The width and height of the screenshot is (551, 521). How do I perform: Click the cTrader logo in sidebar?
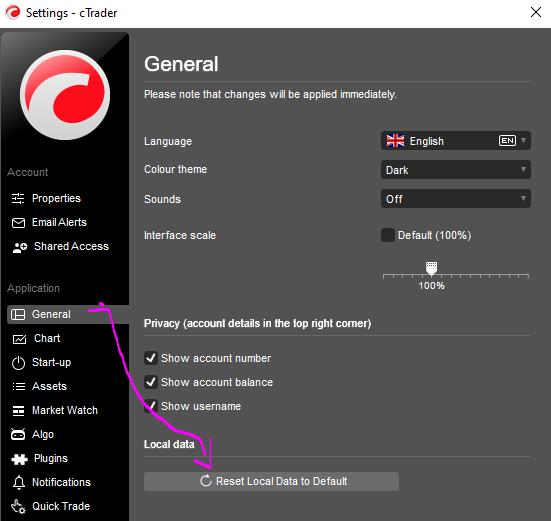pyautogui.click(x=65, y=95)
